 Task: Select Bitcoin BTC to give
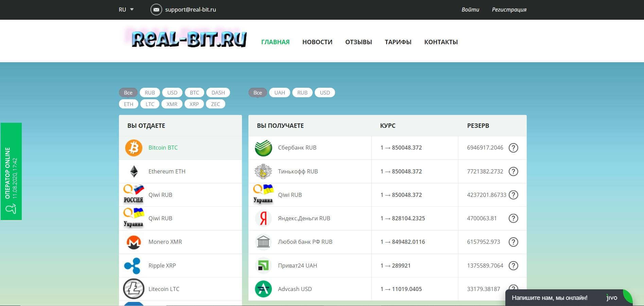coord(180,148)
